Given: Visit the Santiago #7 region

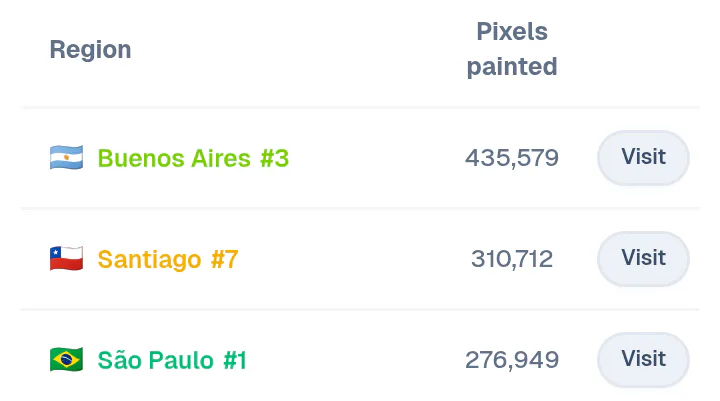Looking at the screenshot, I should point(643,259).
